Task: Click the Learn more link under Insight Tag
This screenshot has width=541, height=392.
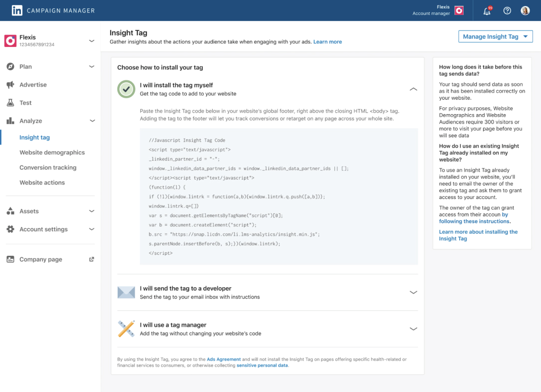Action: (327, 42)
